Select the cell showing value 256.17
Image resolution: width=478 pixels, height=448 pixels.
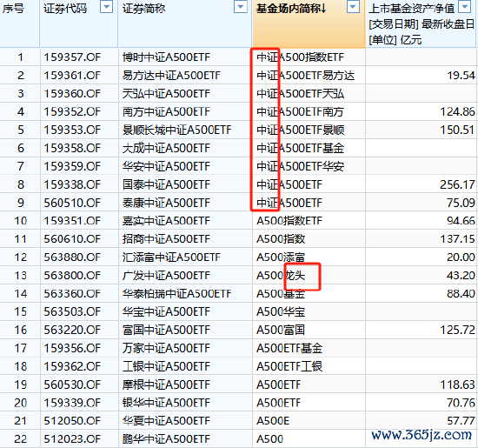421,184
